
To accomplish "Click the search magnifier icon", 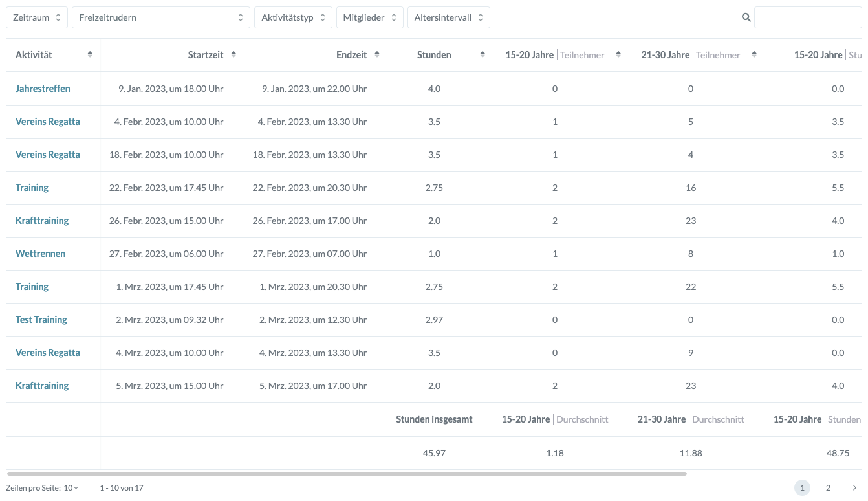I will 746,17.
